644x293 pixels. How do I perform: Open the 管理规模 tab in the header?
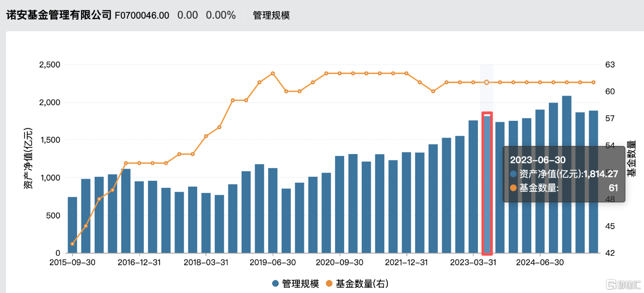click(271, 15)
